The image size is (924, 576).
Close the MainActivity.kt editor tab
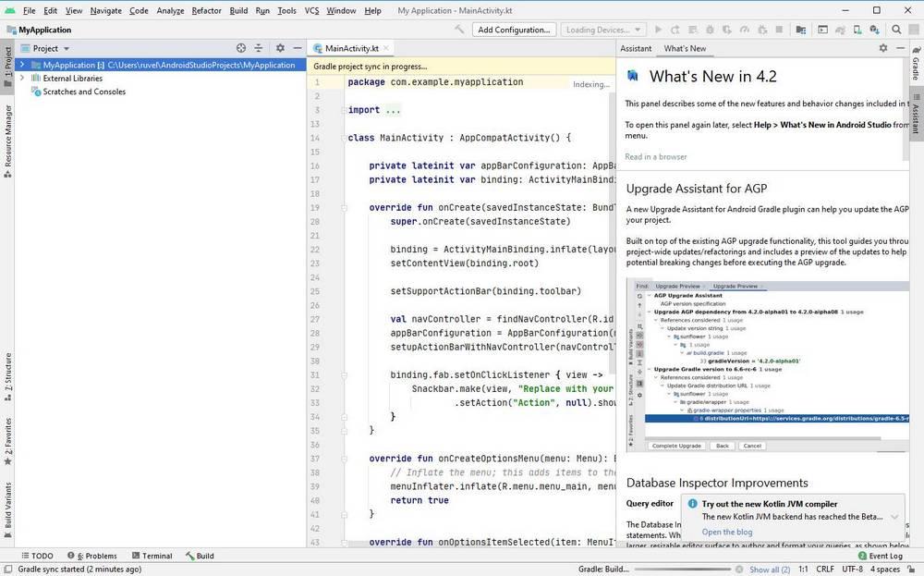[x=386, y=48]
